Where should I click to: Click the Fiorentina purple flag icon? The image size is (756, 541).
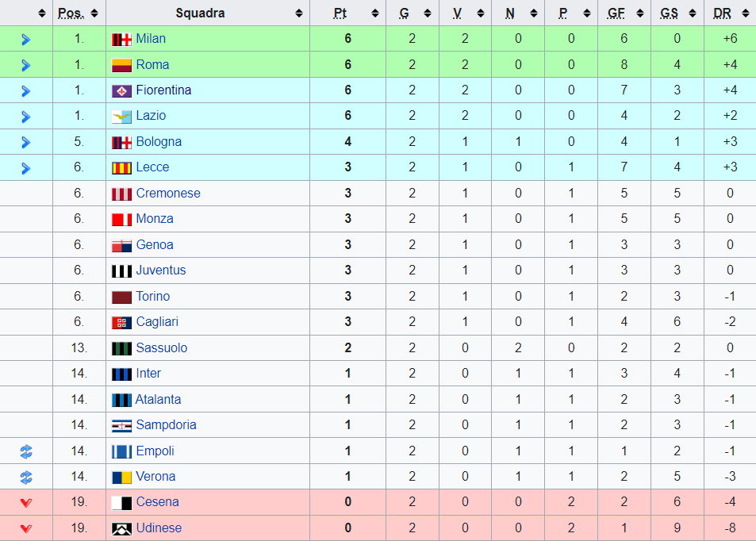[x=121, y=90]
